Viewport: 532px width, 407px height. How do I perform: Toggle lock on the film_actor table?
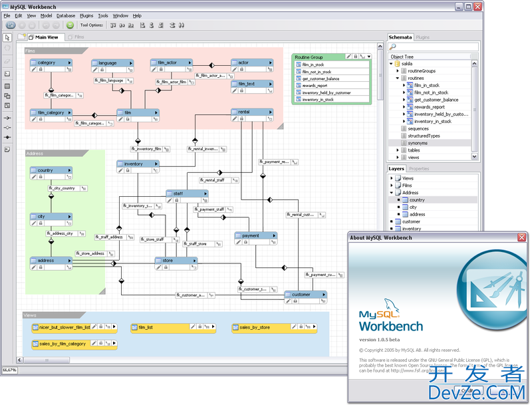click(x=161, y=69)
